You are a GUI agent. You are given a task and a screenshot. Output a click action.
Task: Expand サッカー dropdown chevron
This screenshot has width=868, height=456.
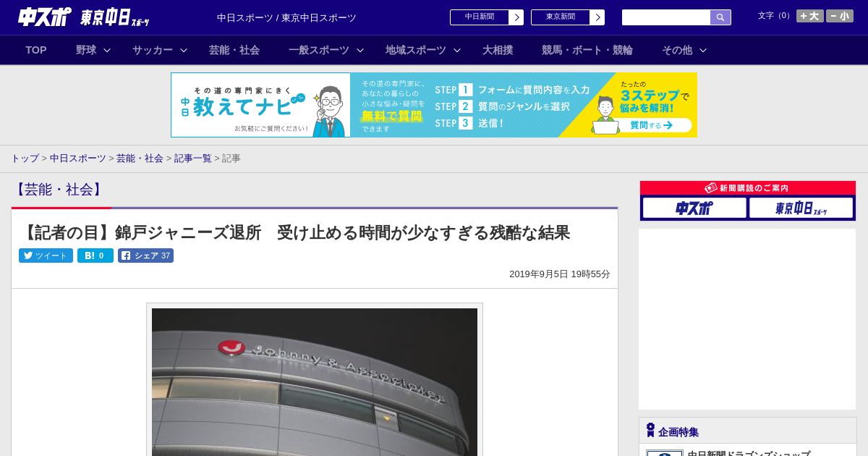(x=184, y=50)
